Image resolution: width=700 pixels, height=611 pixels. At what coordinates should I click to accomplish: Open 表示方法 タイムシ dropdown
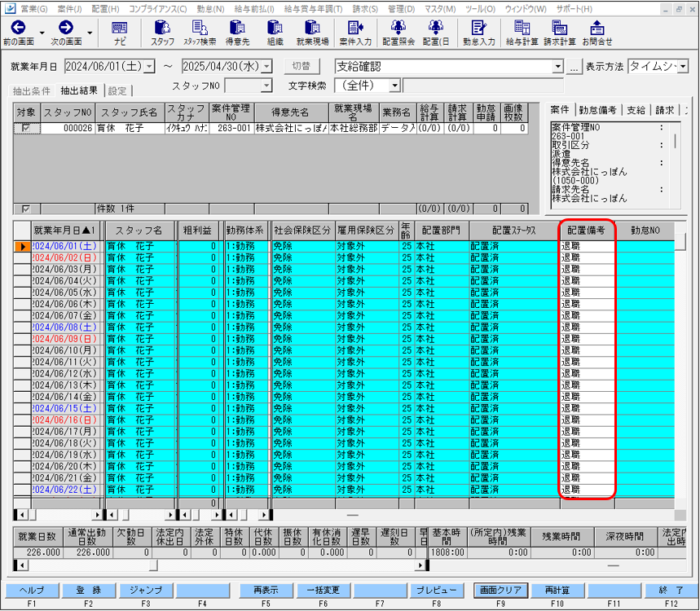coord(683,67)
